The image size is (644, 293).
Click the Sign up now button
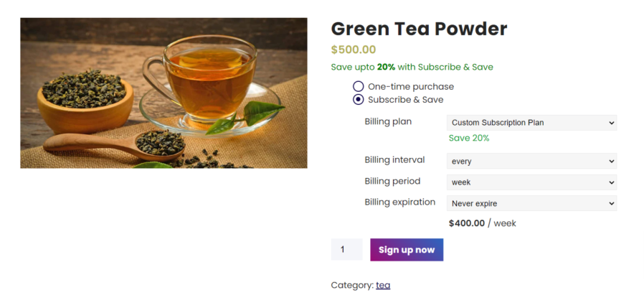pos(407,250)
